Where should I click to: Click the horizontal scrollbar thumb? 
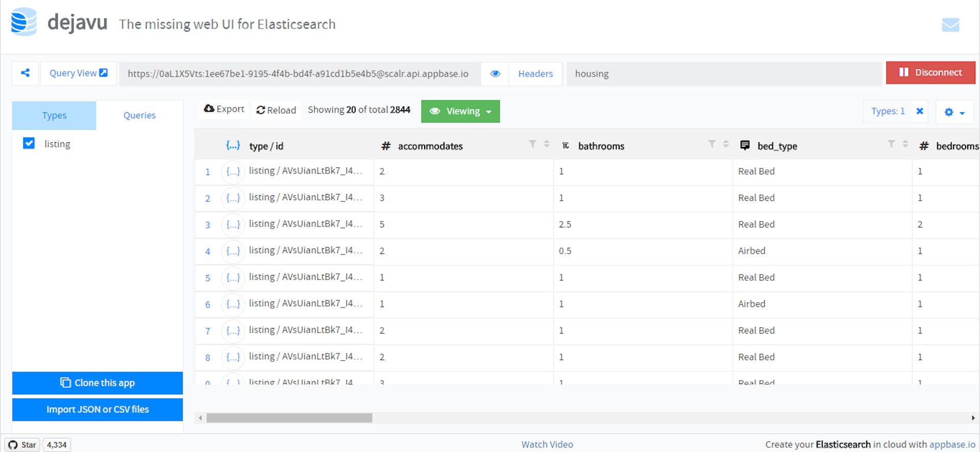coord(289,418)
